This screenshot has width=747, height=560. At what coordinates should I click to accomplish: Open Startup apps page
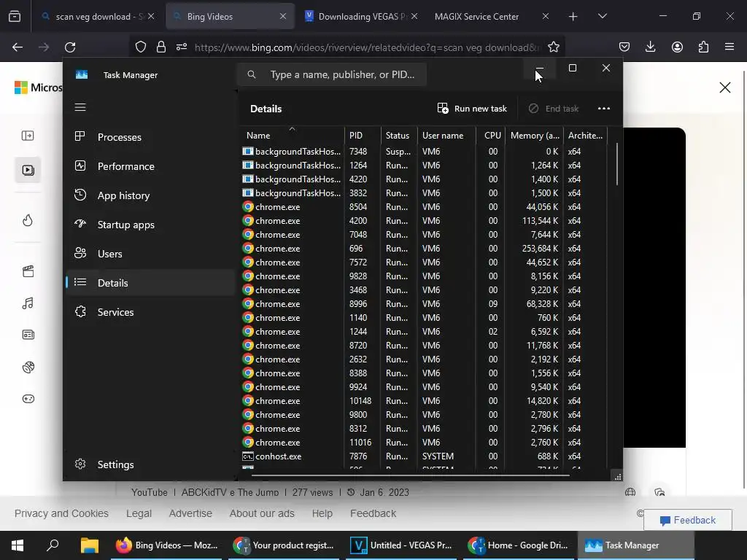click(x=150, y=225)
